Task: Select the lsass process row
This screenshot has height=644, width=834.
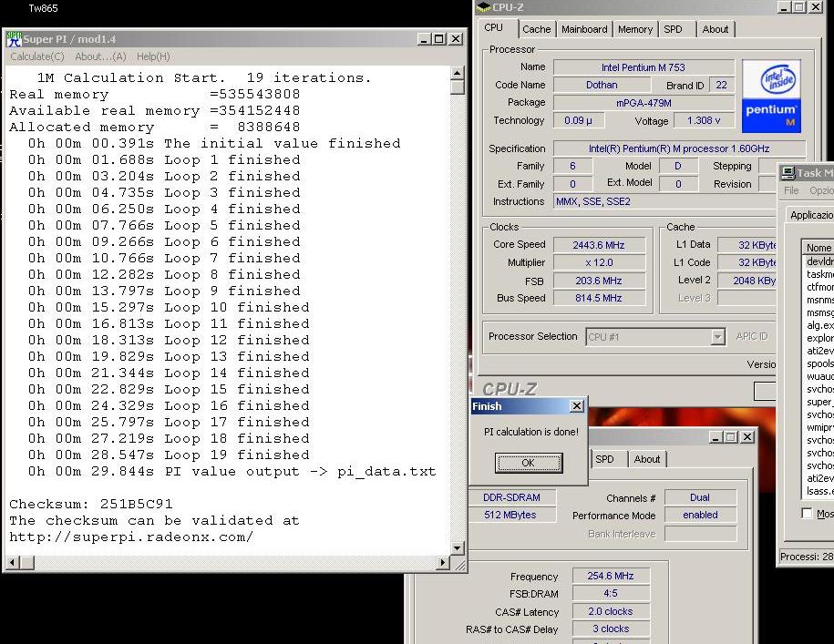Action: (x=819, y=491)
